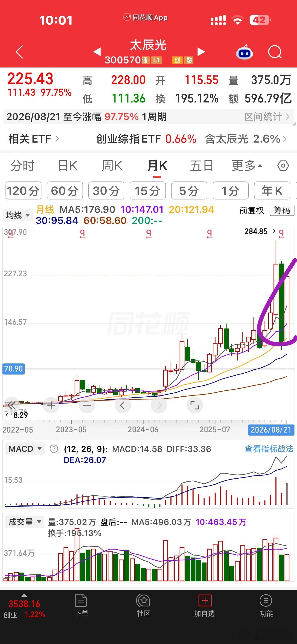Viewport: 297px width, 644px height.
Task: Open 查看指标战法 link
Action: tap(269, 449)
